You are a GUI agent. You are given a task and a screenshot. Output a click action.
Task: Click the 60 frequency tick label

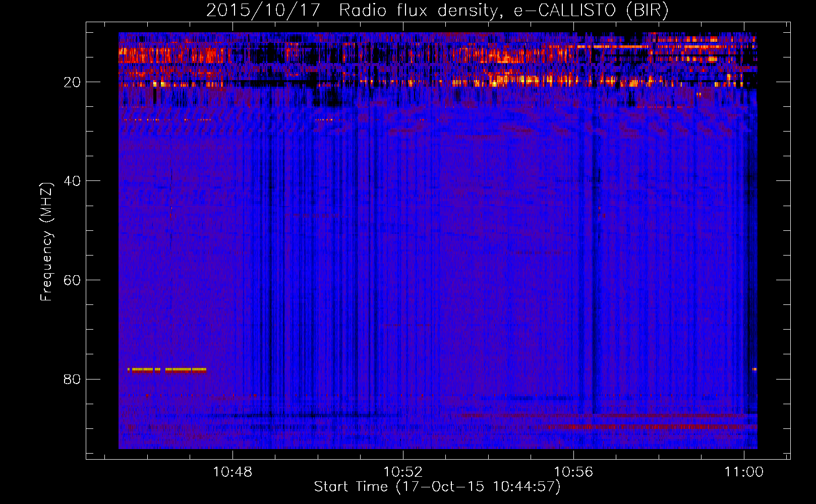(72, 280)
